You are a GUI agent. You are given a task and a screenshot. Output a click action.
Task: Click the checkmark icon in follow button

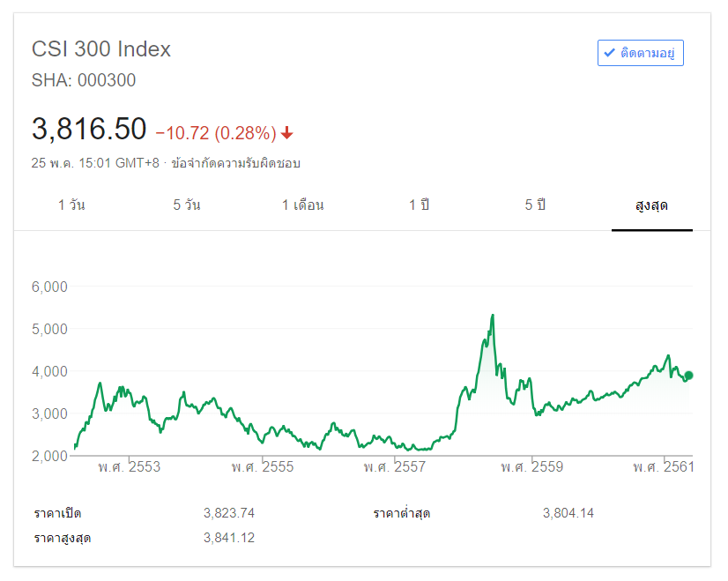609,53
